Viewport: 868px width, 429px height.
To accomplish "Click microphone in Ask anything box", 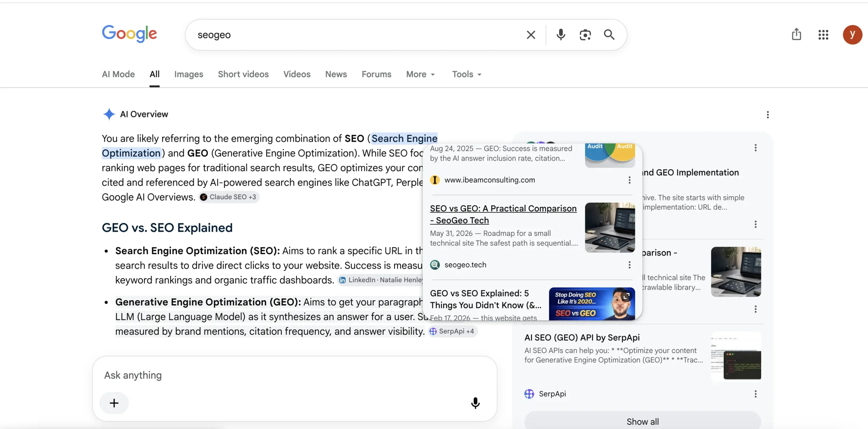I will click(475, 403).
